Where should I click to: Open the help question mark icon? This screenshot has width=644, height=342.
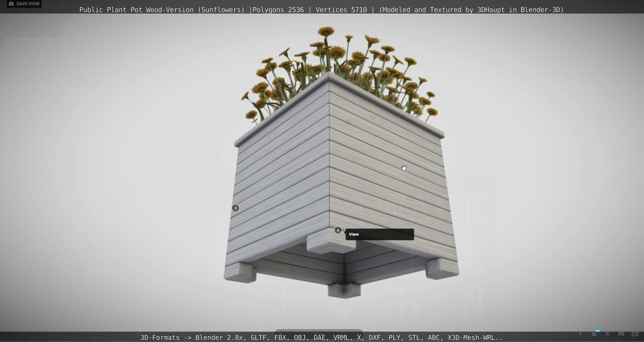pyautogui.click(x=580, y=334)
